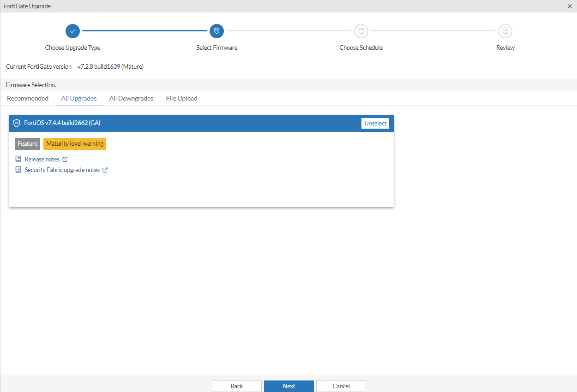
Task: Open the File Upload tab
Action: pos(181,98)
